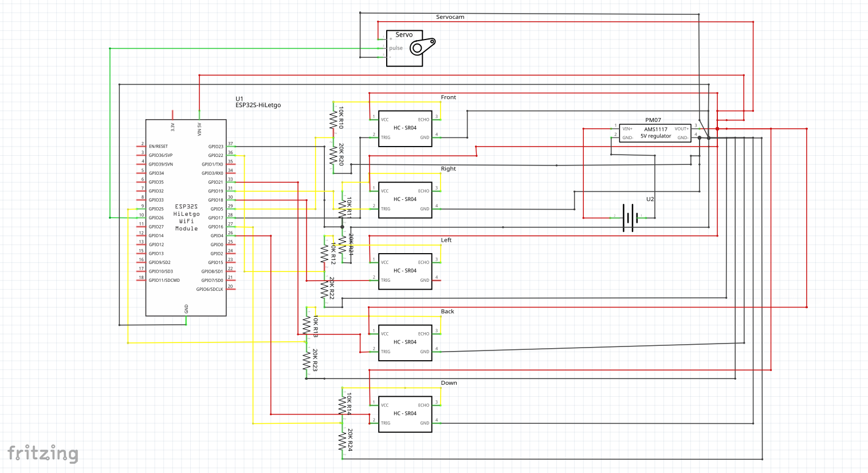Click the VOUT+ pin on the regulator
Viewport: 868px width, 473px height.
(682, 129)
